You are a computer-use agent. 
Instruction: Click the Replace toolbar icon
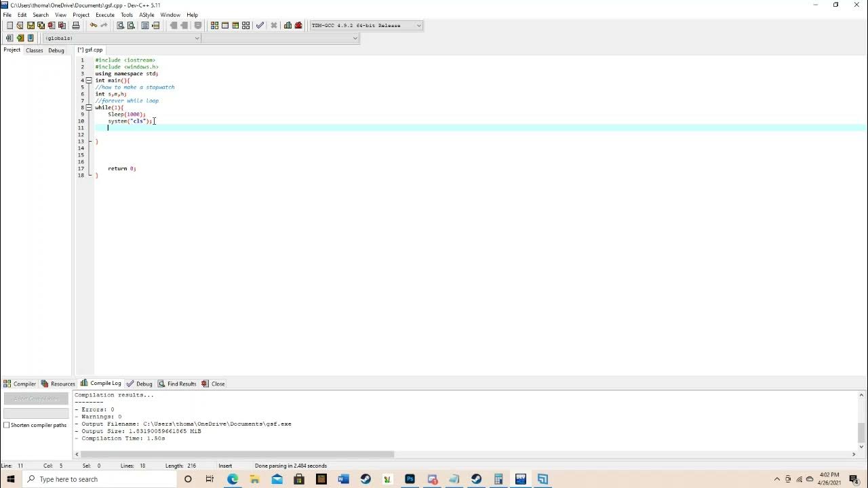coord(131,26)
